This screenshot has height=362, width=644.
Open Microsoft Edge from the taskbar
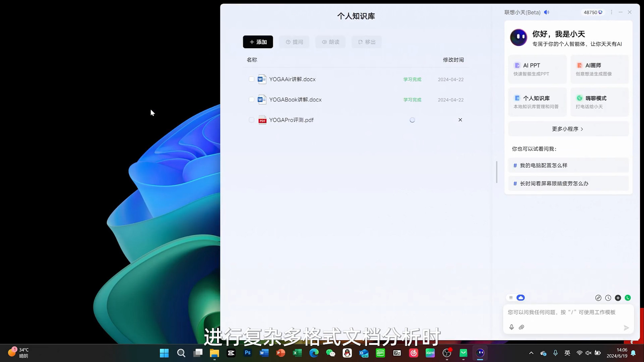pos(314,353)
